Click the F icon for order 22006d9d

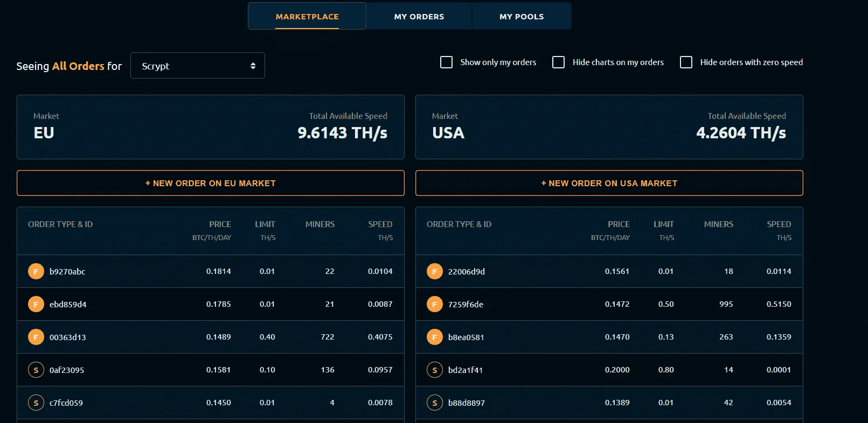point(435,271)
